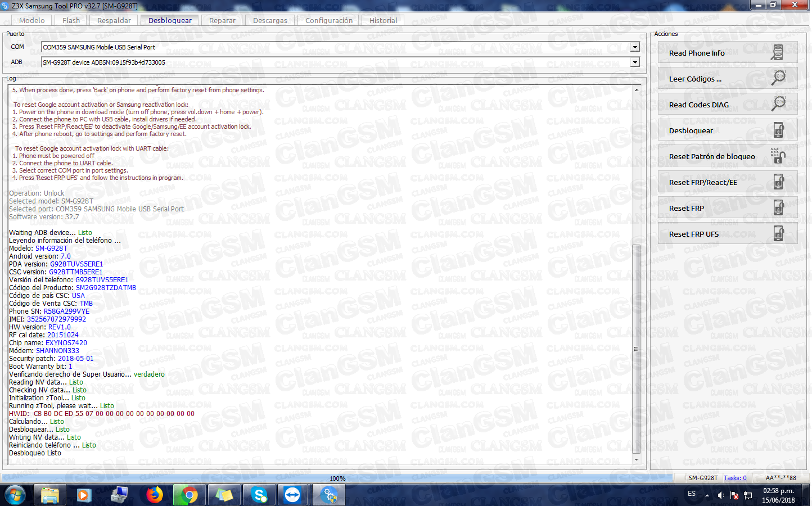Click the Z3X application icon in title bar

pos(5,6)
